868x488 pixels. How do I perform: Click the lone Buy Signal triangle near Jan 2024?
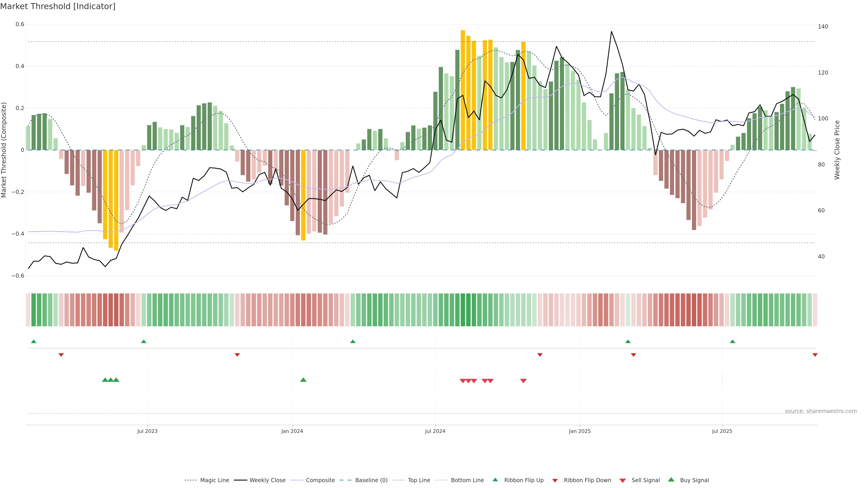click(x=303, y=380)
